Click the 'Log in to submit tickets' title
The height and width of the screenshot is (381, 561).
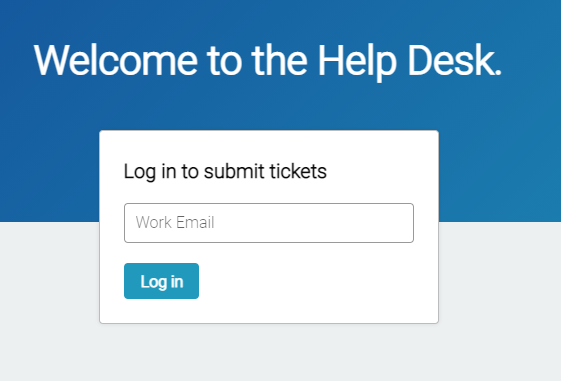pos(225,172)
